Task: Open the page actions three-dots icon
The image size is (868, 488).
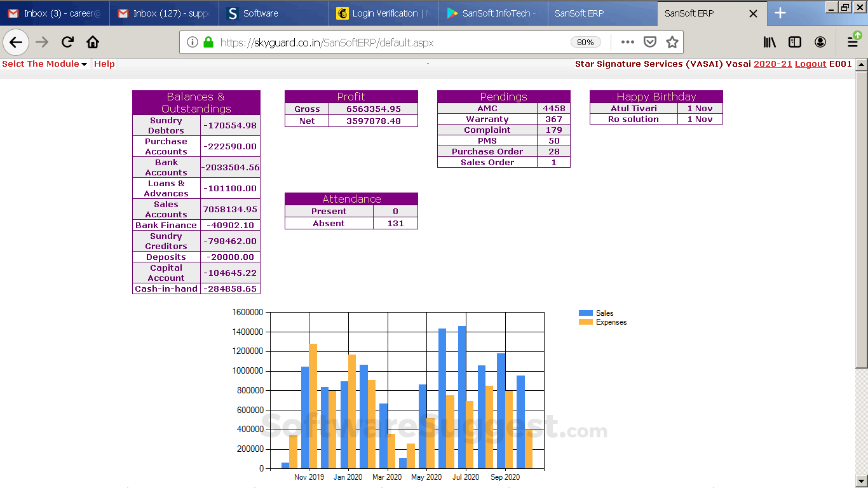Action: (x=628, y=43)
